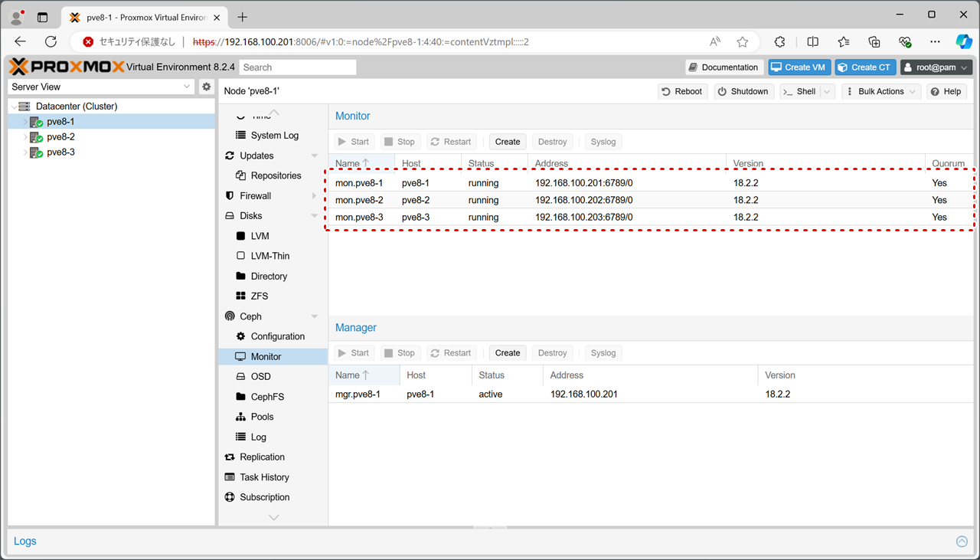Click the search input field

tap(297, 67)
